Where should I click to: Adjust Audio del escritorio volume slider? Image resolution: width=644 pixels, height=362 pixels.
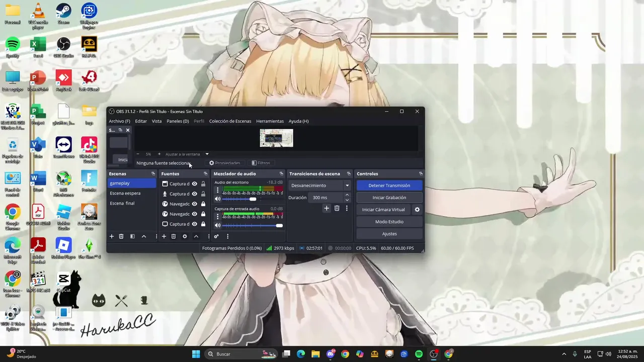[x=253, y=199]
